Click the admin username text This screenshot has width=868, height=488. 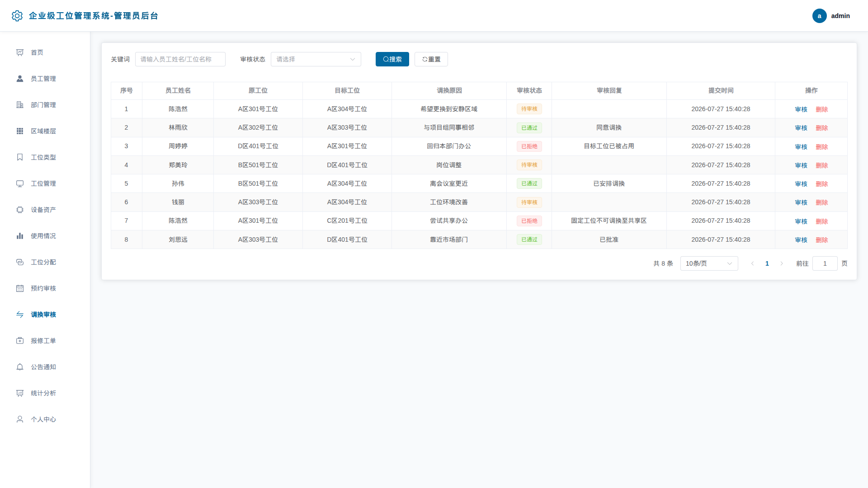(x=840, y=16)
